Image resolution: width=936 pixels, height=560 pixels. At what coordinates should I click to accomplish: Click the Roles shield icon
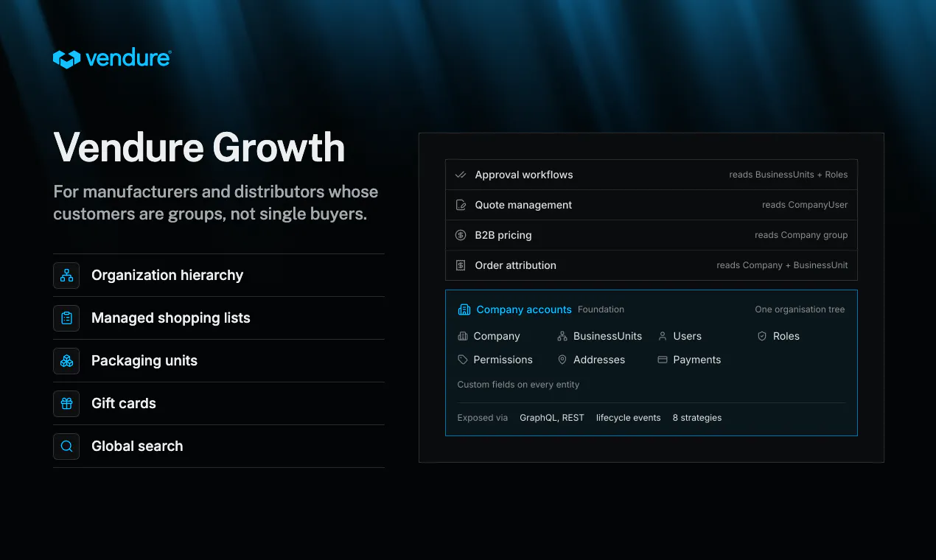point(762,336)
